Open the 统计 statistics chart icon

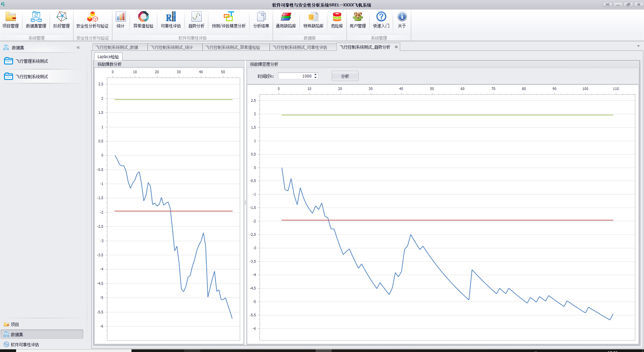click(x=120, y=20)
